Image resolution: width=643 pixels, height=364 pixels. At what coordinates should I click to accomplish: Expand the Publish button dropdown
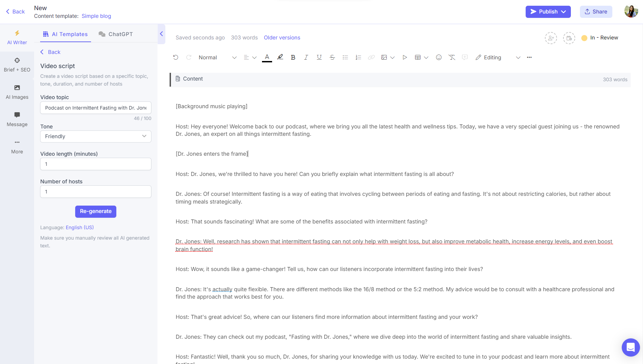(564, 12)
